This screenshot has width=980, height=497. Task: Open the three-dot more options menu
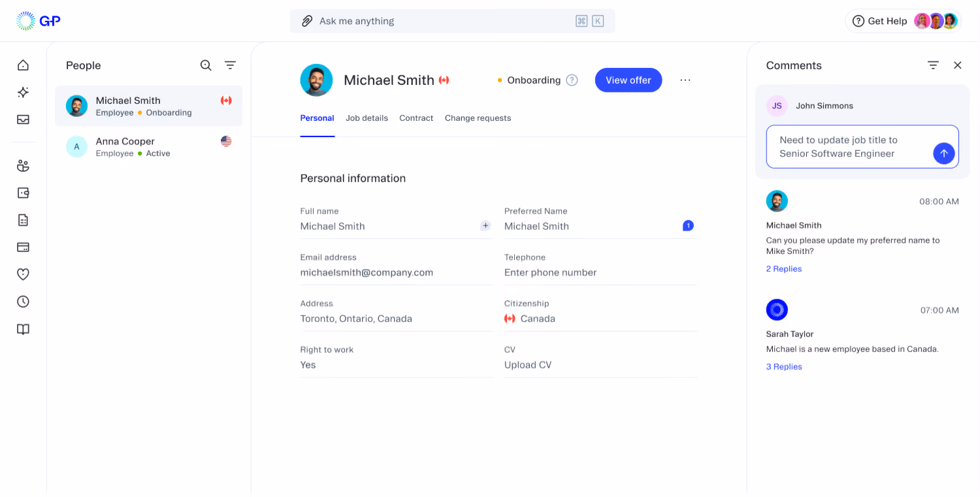(685, 80)
